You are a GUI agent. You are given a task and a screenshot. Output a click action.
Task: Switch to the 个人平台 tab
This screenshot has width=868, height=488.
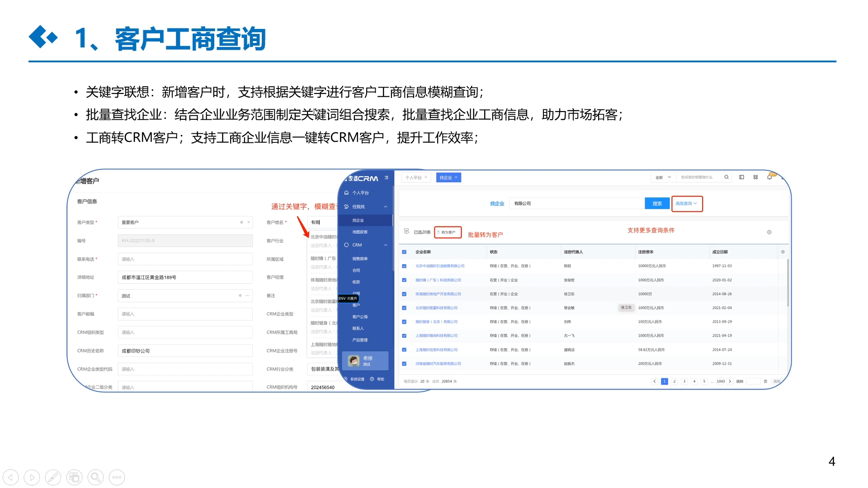413,178
